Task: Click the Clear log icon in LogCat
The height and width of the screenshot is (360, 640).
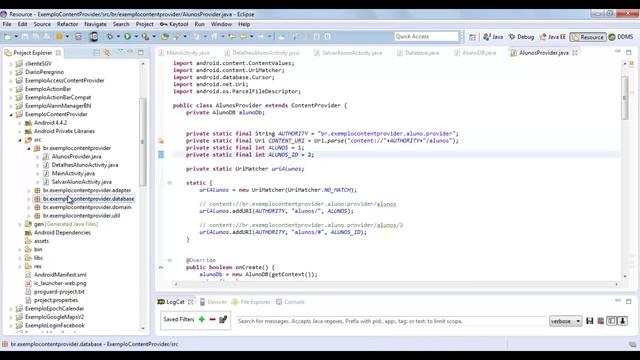Action: pyautogui.click(x=600, y=321)
